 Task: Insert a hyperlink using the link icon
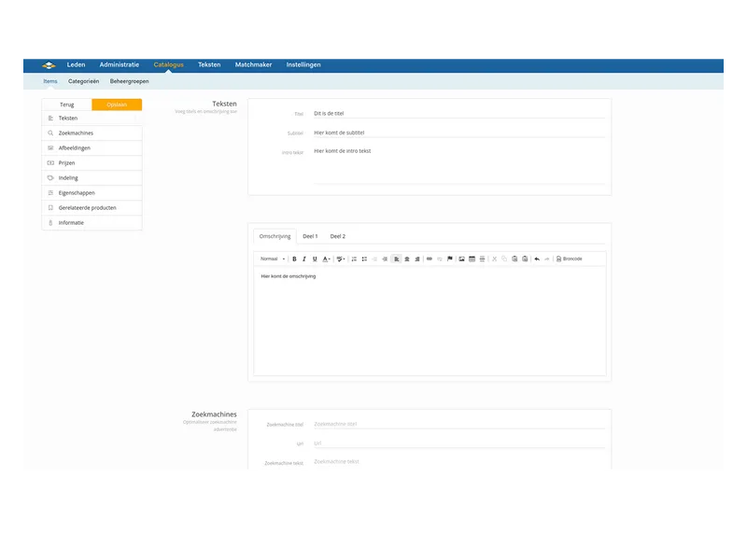[x=430, y=259]
